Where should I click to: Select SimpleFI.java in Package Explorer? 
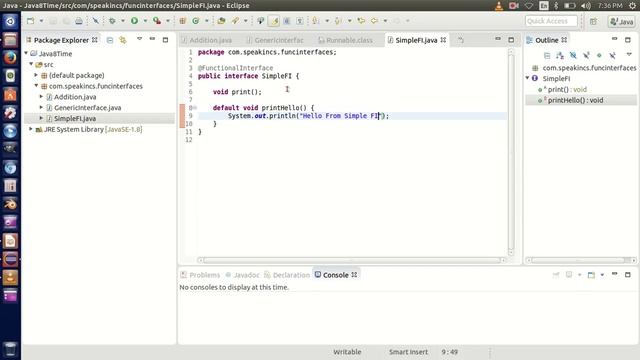(75, 118)
